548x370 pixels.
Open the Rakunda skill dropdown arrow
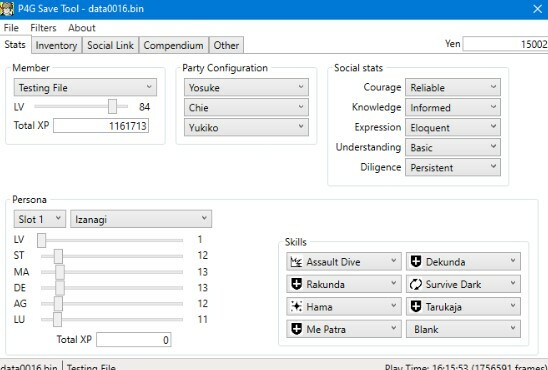(x=394, y=283)
